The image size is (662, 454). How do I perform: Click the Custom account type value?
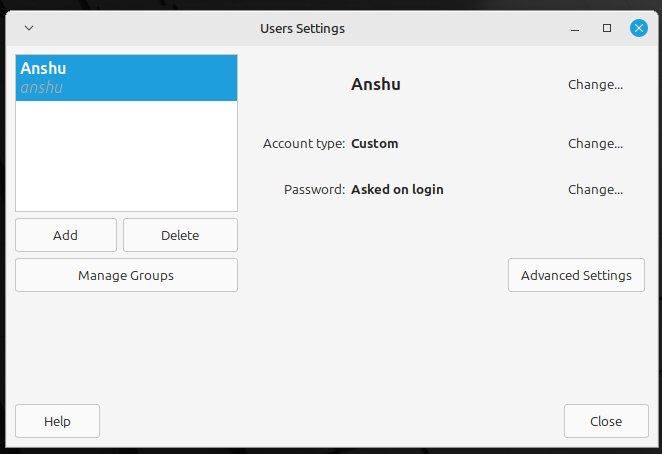click(x=375, y=143)
